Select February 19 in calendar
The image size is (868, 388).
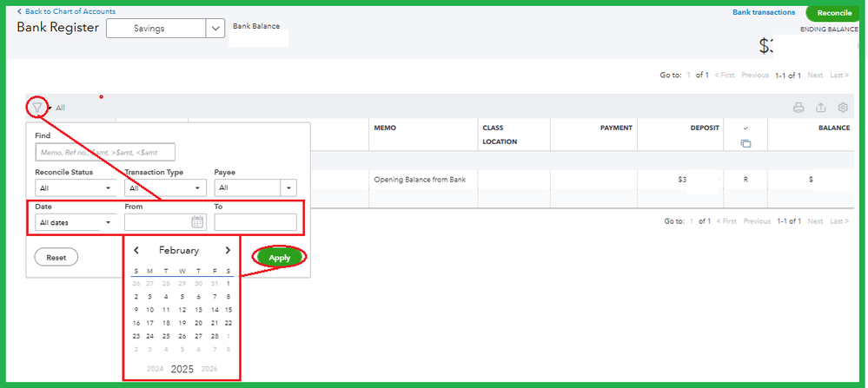(x=182, y=323)
